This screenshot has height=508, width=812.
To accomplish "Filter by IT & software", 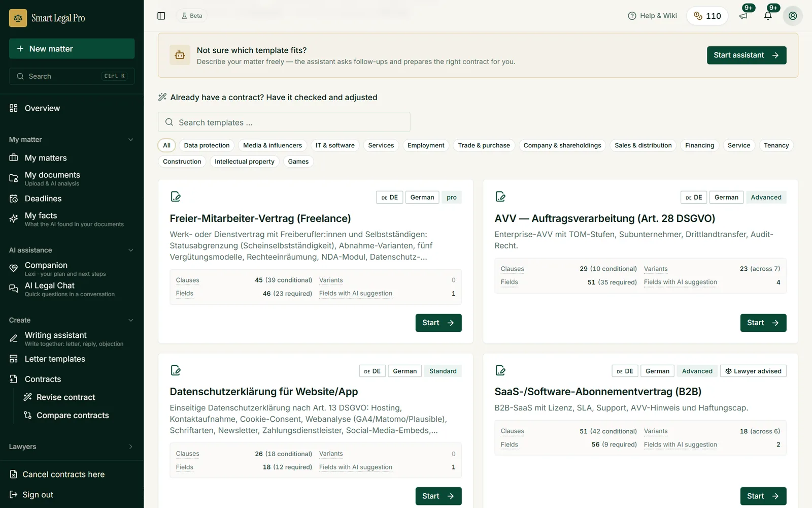I will pyautogui.click(x=335, y=145).
